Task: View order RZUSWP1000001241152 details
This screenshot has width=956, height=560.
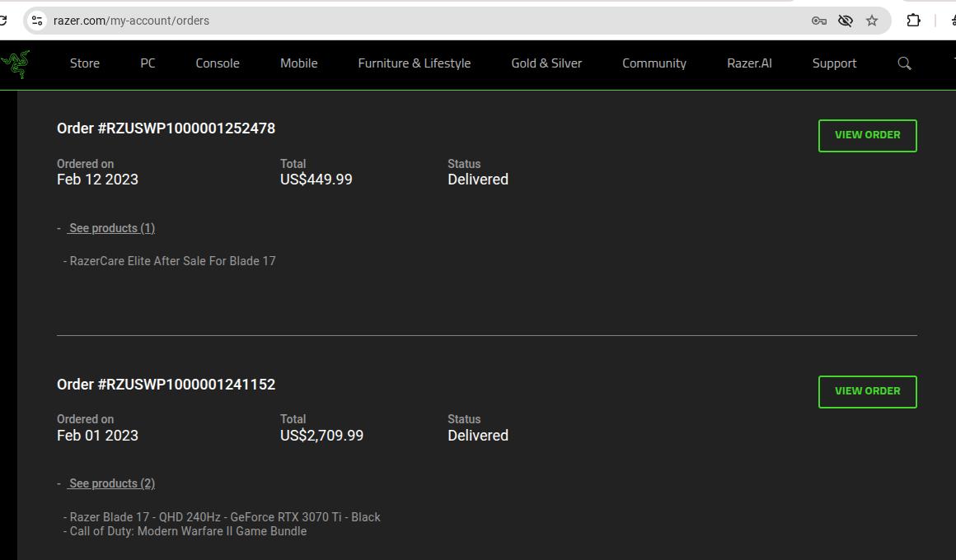Action: click(867, 391)
